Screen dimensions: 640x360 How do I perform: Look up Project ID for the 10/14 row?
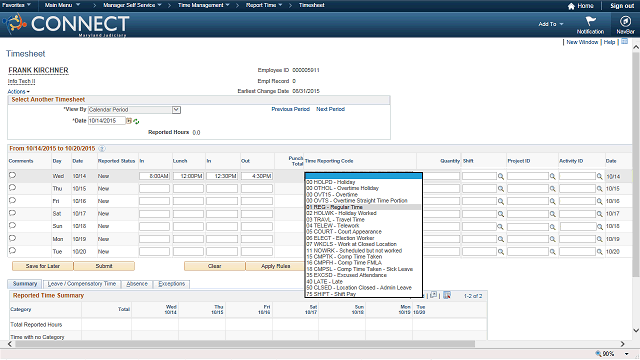point(552,176)
